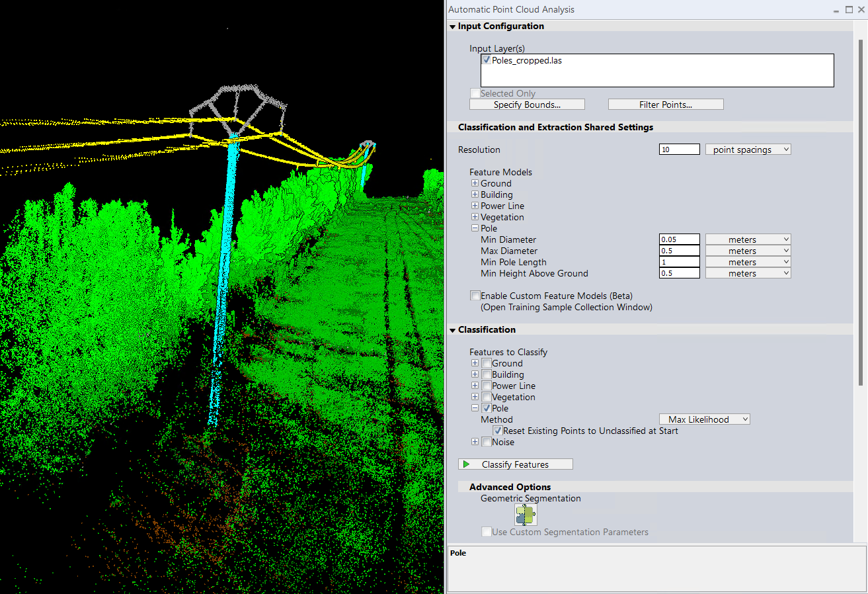
Task: Check Power Line under Features to Classify
Action: point(487,386)
